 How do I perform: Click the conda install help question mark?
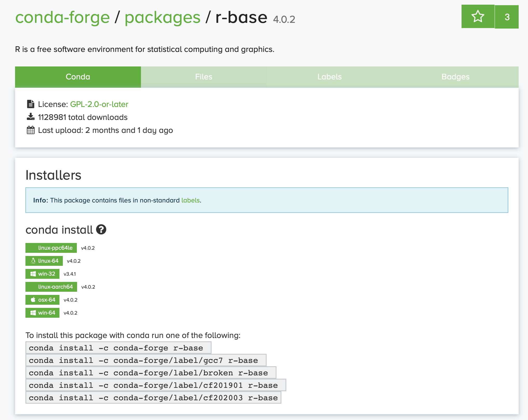101,229
